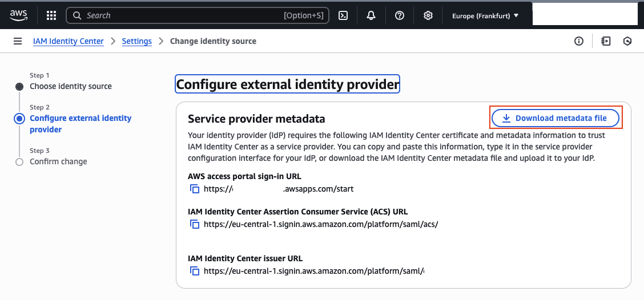Image resolution: width=644 pixels, height=300 pixels.
Task: Copy the Assertion Consumer Service URL
Action: pyautogui.click(x=195, y=225)
